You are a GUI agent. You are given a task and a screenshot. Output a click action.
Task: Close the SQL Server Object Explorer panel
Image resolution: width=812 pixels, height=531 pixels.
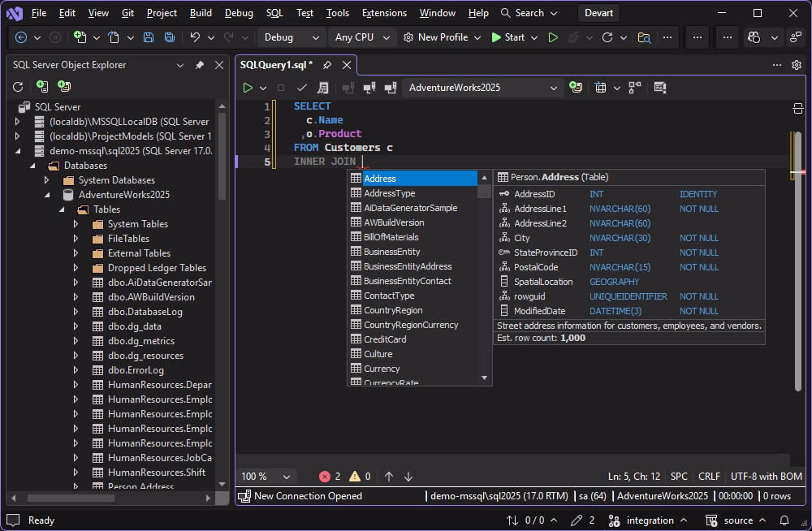219,65
